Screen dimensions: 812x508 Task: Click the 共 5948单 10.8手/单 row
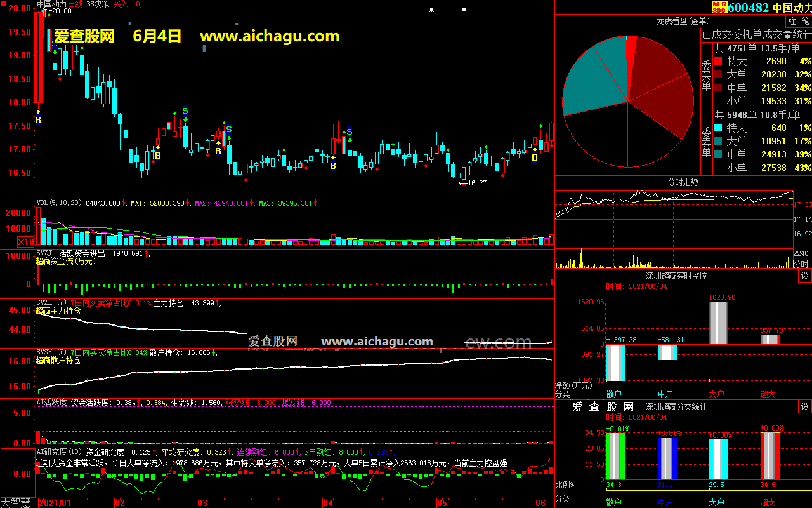[x=757, y=114]
